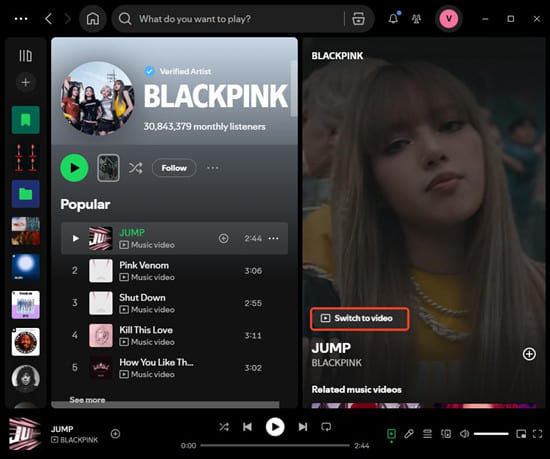Adjust the volume slider
550x459 pixels.
(x=491, y=434)
